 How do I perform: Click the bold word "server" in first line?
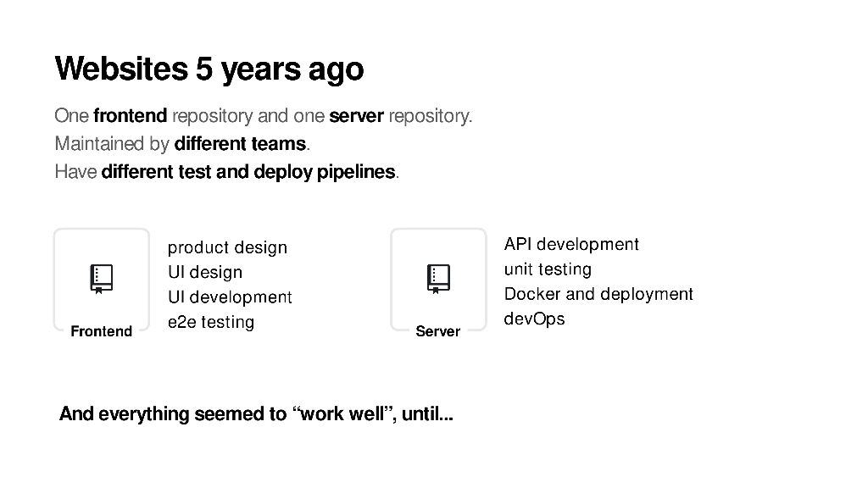click(356, 115)
